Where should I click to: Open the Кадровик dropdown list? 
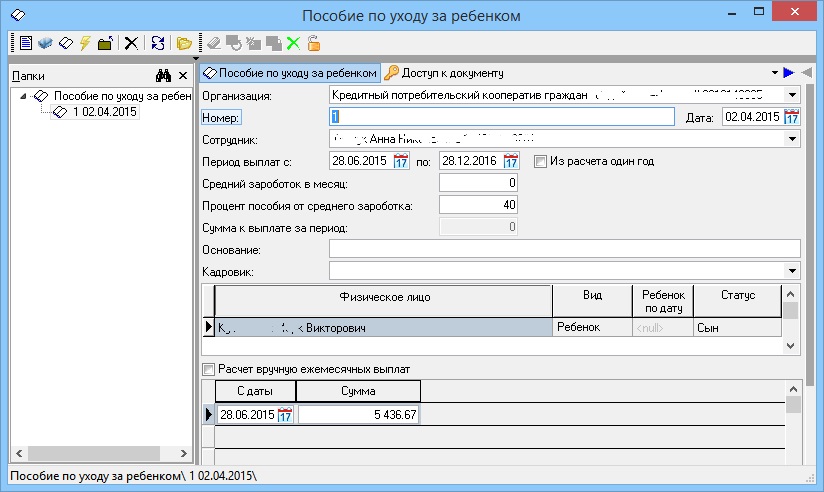[792, 271]
